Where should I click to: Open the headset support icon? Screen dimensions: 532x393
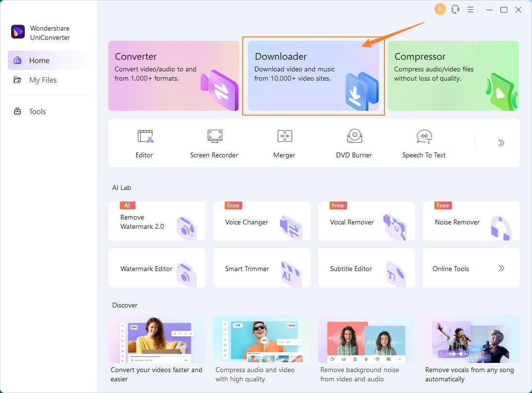pyautogui.click(x=455, y=9)
